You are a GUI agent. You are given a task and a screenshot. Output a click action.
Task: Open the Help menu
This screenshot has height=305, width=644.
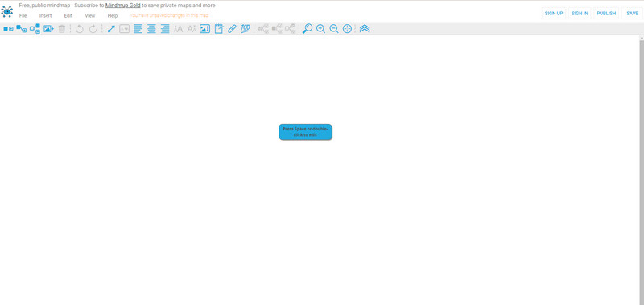point(113,15)
